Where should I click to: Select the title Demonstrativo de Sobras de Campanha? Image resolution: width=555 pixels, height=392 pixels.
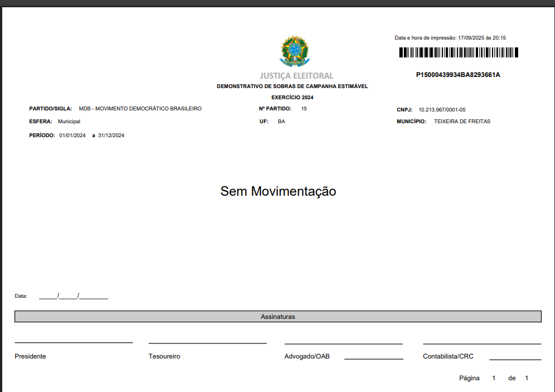292,86
